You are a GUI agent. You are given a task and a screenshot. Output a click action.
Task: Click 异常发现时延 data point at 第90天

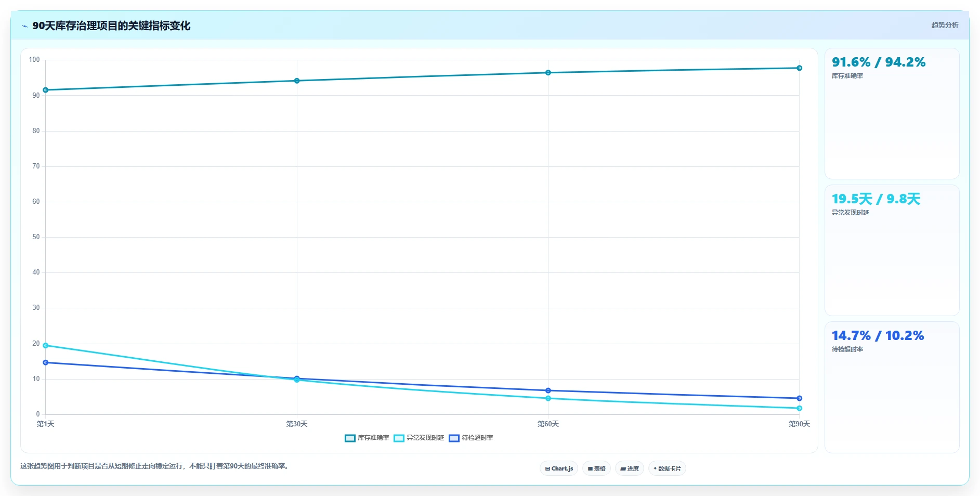tap(799, 408)
